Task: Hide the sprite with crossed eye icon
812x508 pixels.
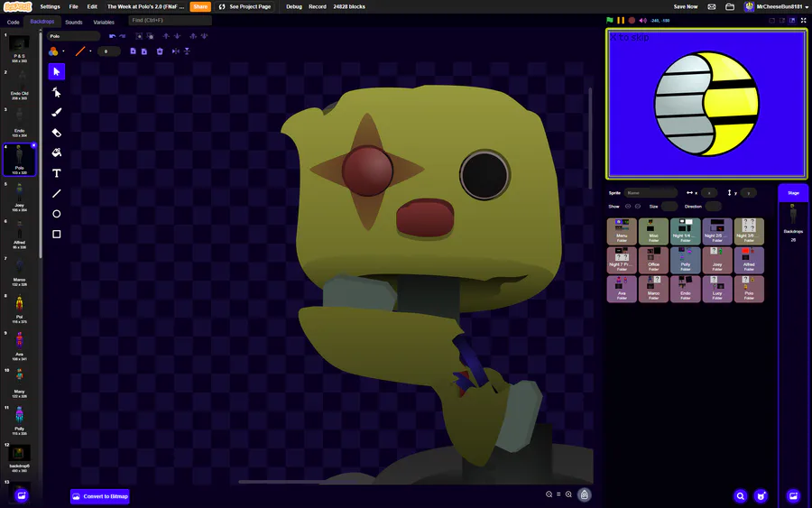Action: click(638, 206)
